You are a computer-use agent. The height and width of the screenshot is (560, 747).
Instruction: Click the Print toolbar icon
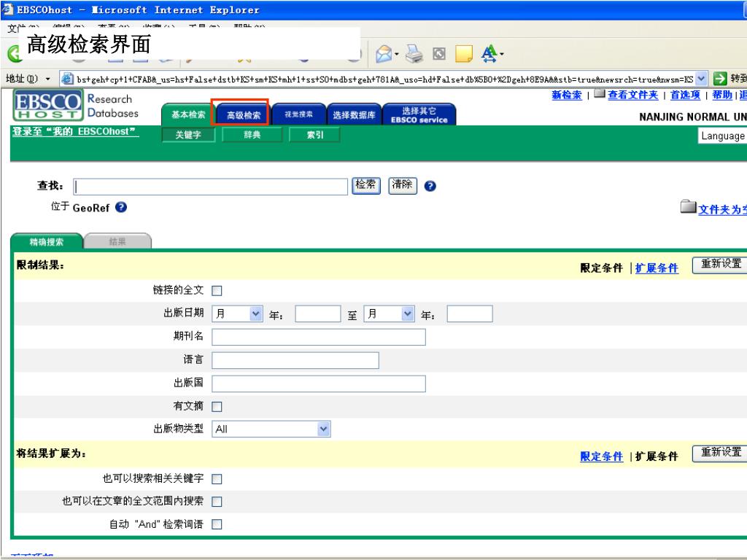click(x=414, y=54)
